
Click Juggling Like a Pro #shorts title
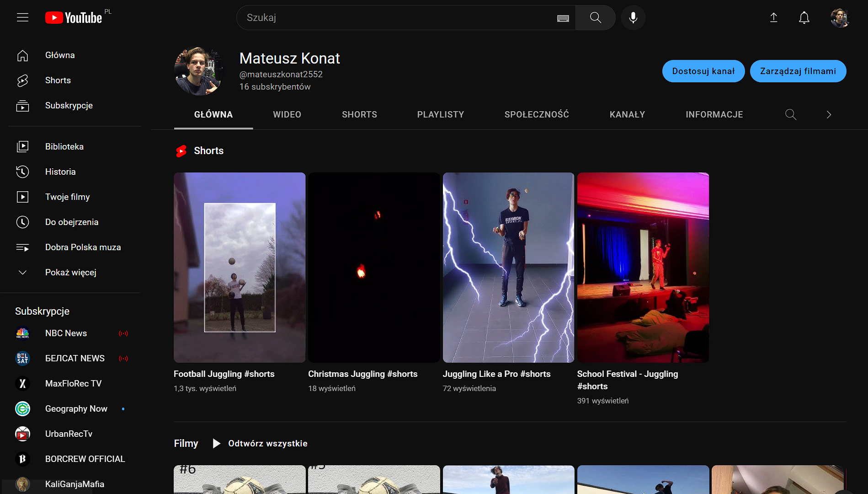pos(496,374)
